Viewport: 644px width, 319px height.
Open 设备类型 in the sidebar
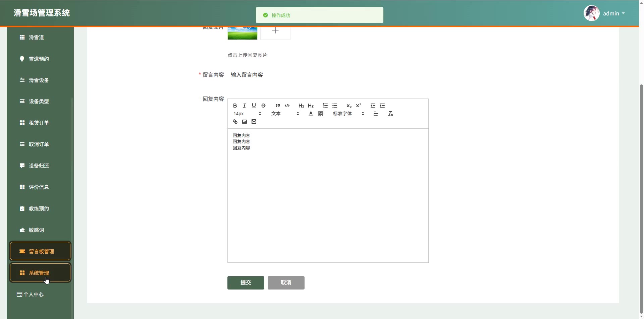pos(40,101)
